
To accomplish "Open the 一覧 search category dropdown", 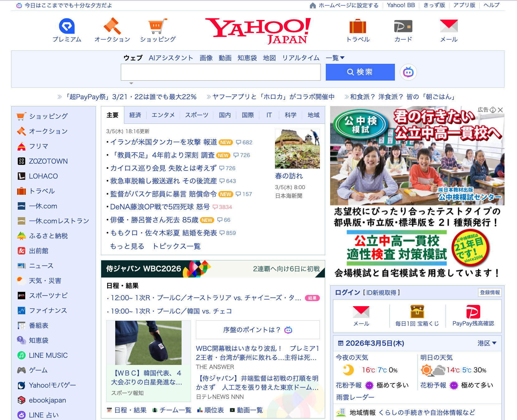I will pos(335,58).
